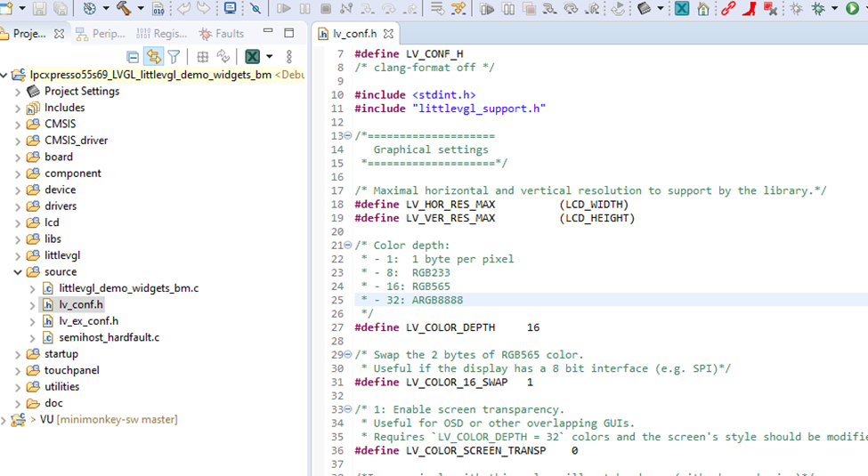The image size is (868, 476).
Task: Toggle Link with Editor in project panel
Action: click(154, 57)
